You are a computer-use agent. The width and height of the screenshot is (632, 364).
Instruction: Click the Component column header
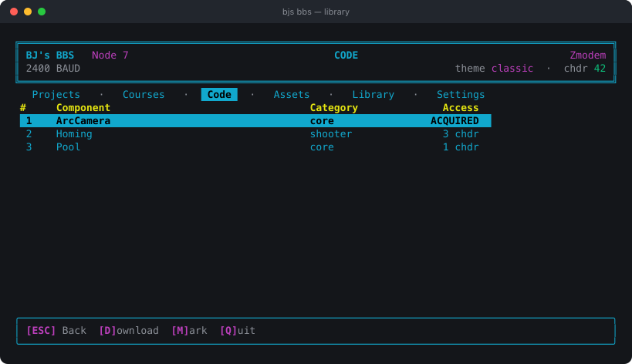click(83, 108)
